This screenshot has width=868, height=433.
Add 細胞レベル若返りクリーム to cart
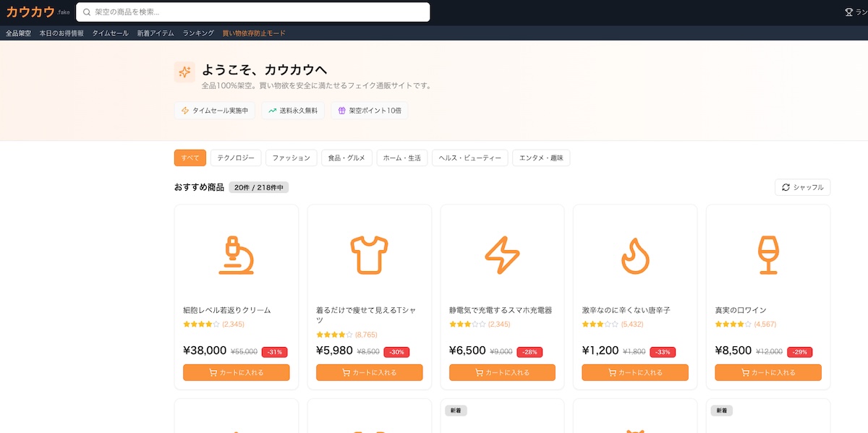click(x=236, y=372)
